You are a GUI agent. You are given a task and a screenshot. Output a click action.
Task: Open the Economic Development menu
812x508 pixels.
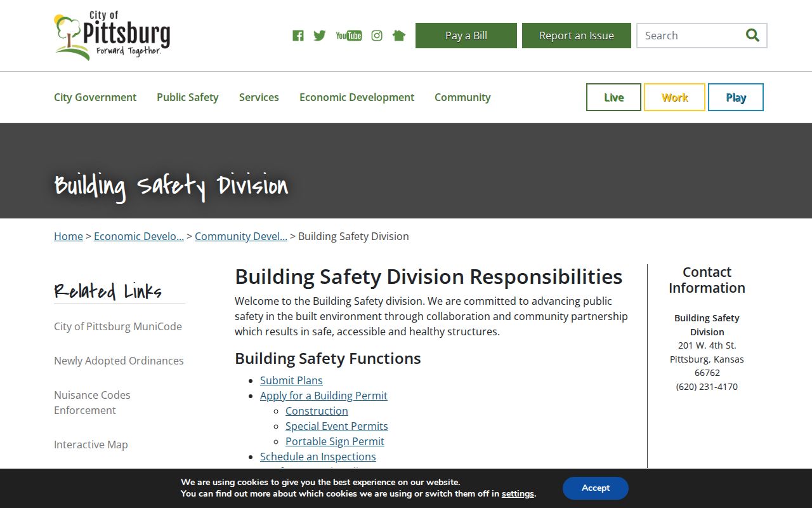click(357, 97)
